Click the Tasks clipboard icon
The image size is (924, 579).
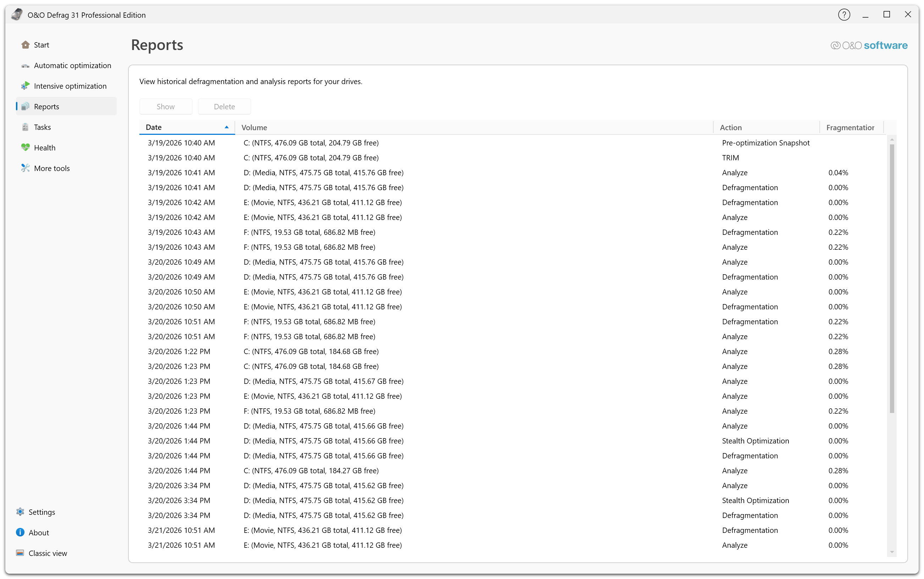[25, 127]
